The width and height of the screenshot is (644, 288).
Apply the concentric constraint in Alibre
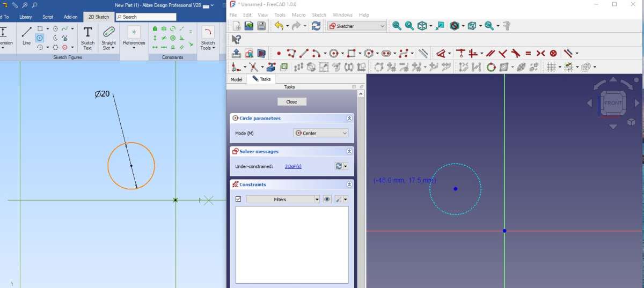tap(173, 38)
